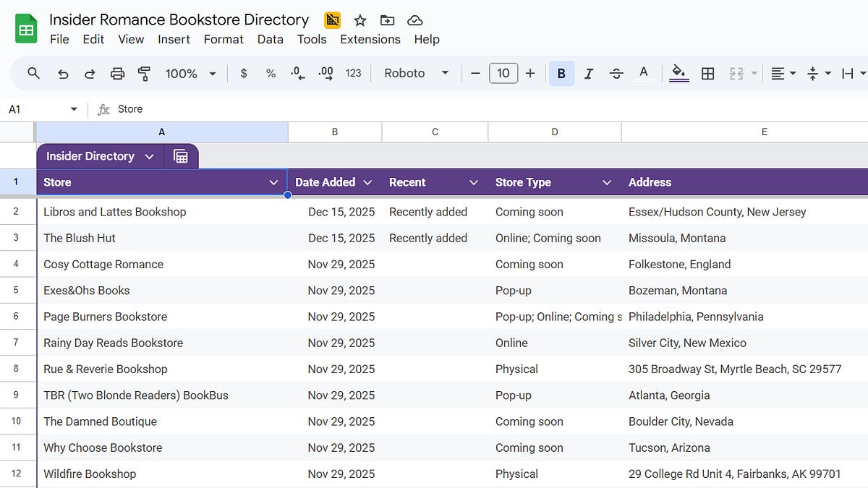Open the Help menu
Viewport: 868px width, 488px height.
tap(427, 39)
